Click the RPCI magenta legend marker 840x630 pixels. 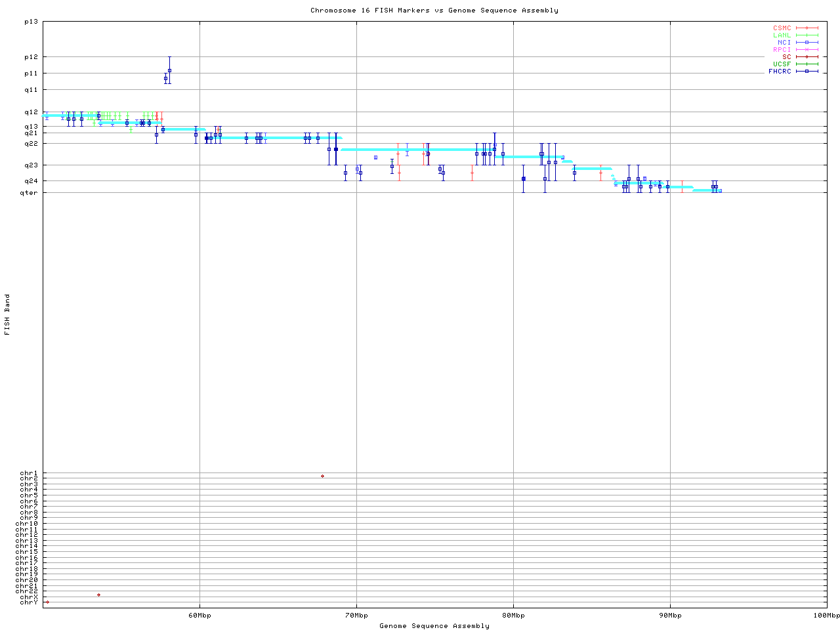coord(807,50)
